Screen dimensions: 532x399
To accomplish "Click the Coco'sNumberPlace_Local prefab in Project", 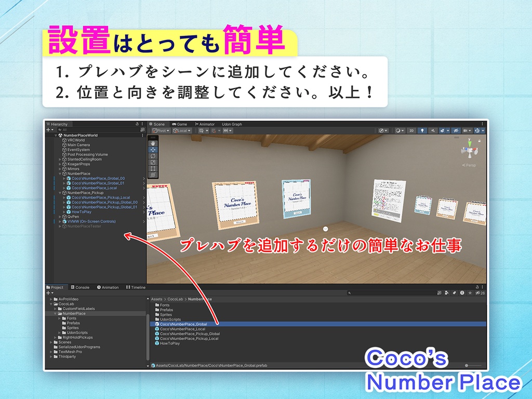I will click(x=182, y=329).
